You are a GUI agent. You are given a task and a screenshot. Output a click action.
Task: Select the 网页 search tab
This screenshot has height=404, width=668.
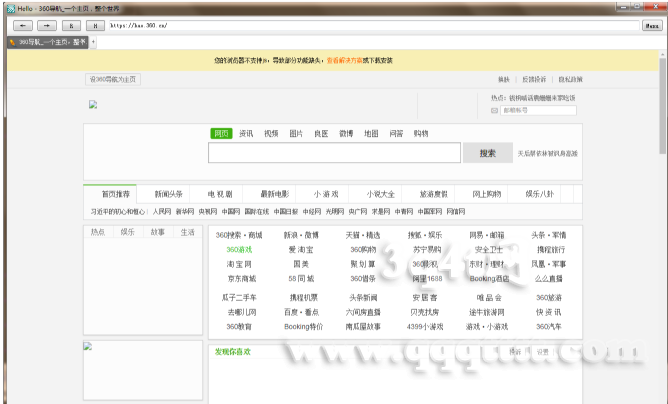point(222,133)
